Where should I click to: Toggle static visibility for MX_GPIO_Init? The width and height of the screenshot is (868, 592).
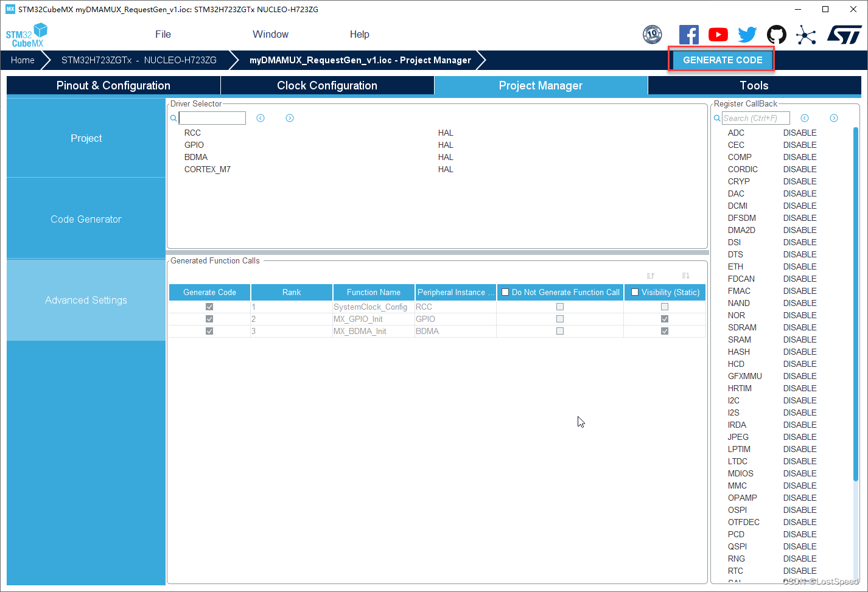click(665, 319)
